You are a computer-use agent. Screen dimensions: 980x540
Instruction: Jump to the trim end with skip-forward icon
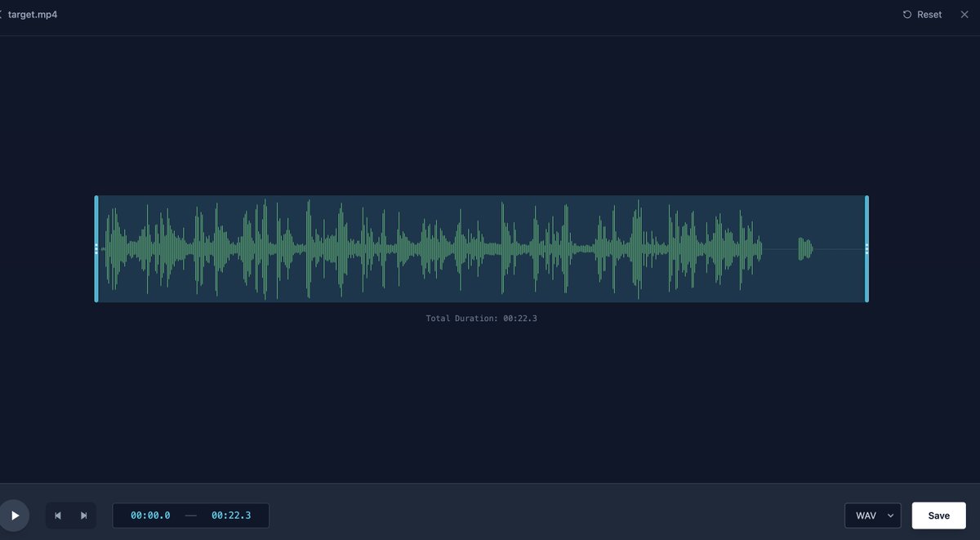[83, 515]
